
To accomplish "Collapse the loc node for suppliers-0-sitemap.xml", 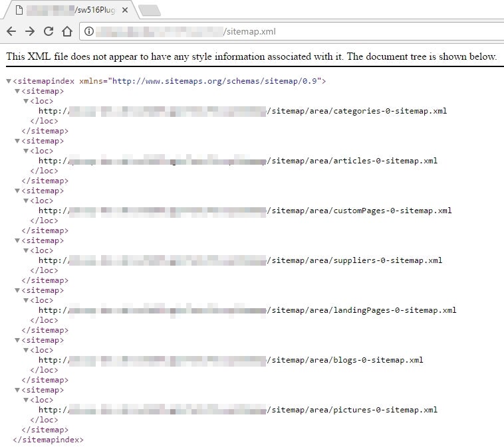I will pyautogui.click(x=26, y=250).
